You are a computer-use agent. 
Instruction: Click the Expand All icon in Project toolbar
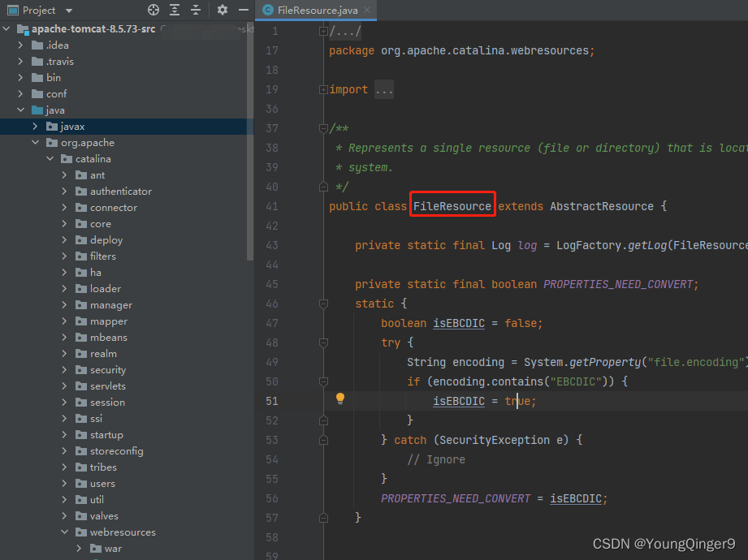click(175, 10)
